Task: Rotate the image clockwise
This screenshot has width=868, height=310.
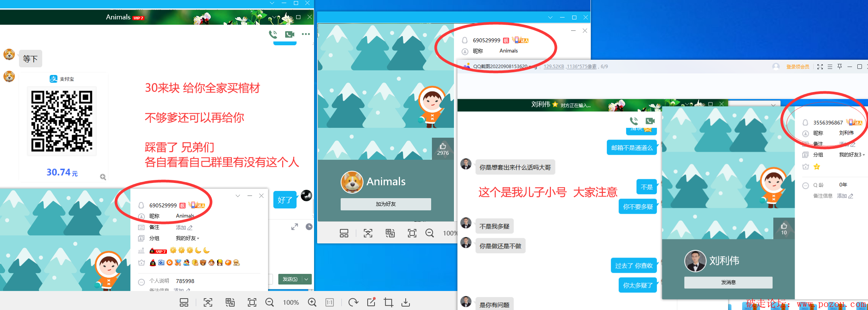Action: pos(353,302)
